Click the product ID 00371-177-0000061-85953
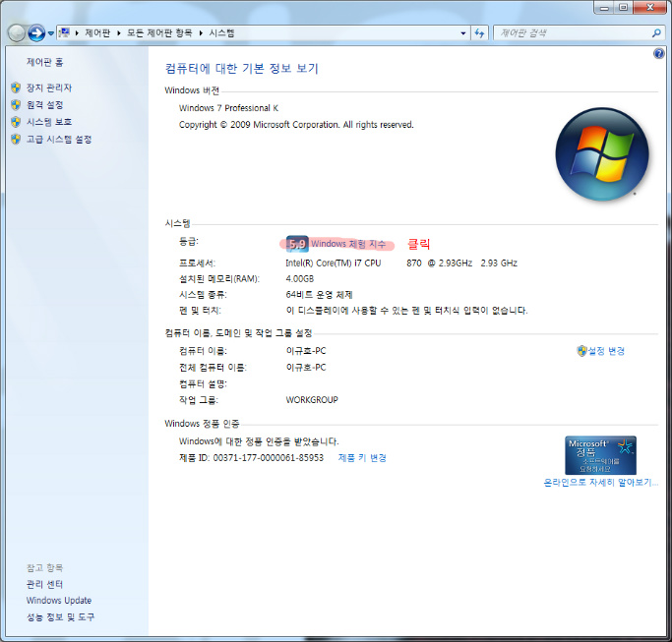This screenshot has width=672, height=642. (x=269, y=458)
